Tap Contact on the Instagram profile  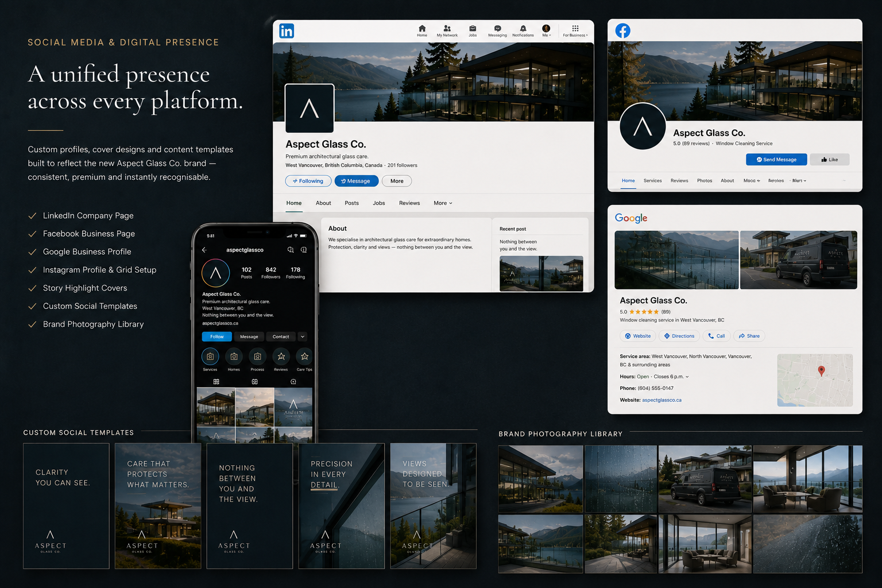coord(281,336)
